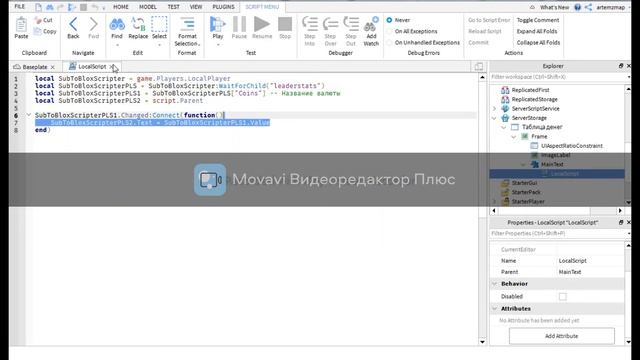
Task: Switch to the TEST ribbon tab
Action: pyautogui.click(x=173, y=7)
